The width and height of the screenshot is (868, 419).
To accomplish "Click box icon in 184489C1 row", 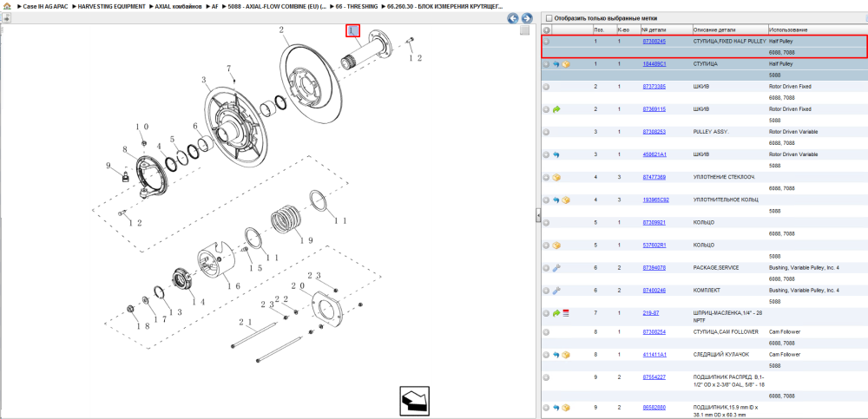I will (566, 64).
